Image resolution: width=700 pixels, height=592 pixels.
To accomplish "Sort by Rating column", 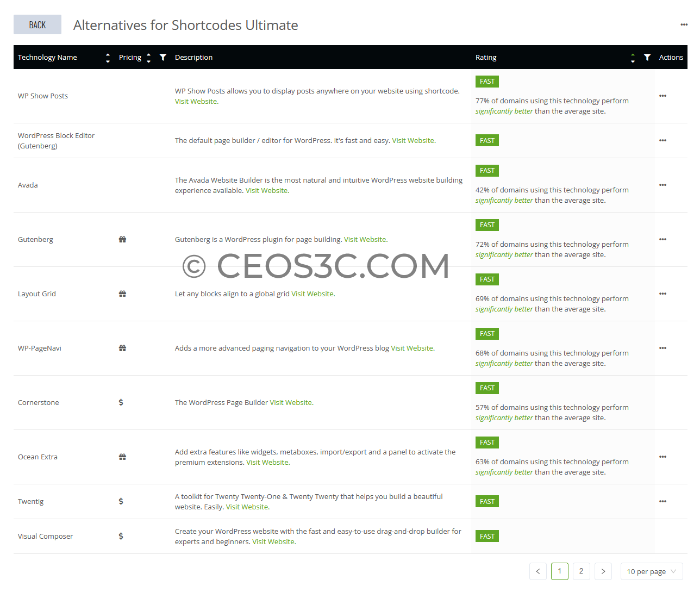I will pyautogui.click(x=633, y=58).
